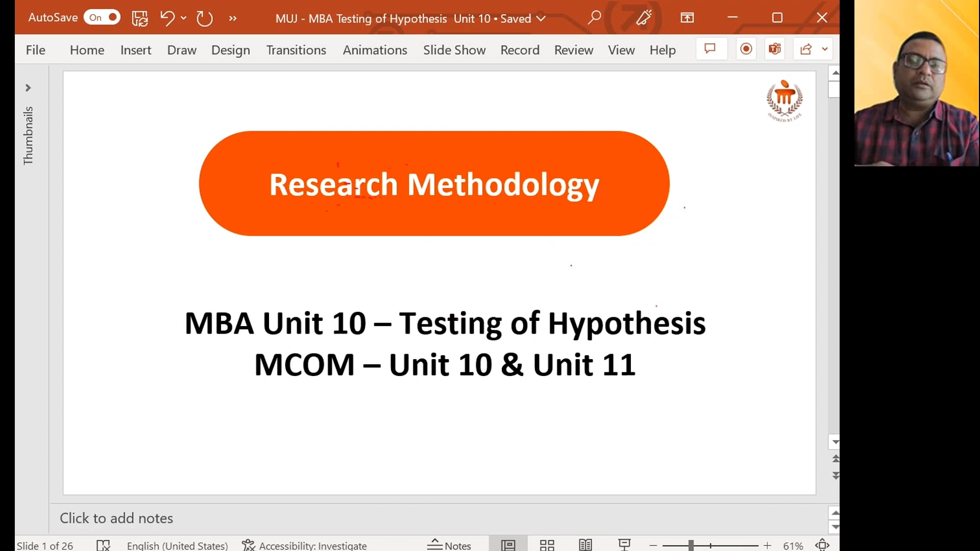Go to the Transitions tab
The width and height of the screenshot is (980, 551).
click(296, 50)
